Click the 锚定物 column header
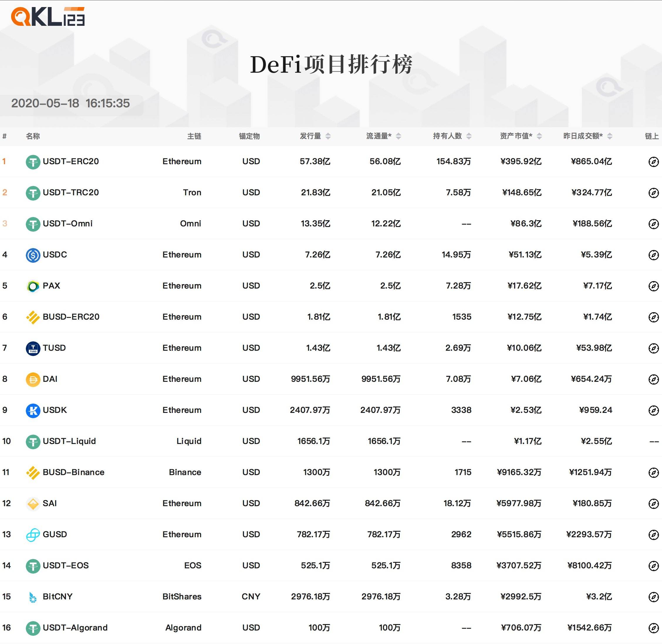 [x=249, y=136]
